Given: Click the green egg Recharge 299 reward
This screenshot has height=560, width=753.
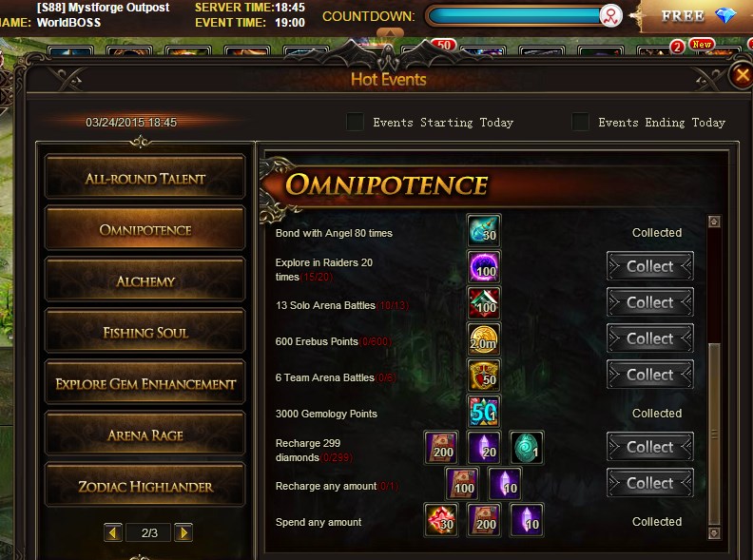Looking at the screenshot, I should (x=527, y=448).
